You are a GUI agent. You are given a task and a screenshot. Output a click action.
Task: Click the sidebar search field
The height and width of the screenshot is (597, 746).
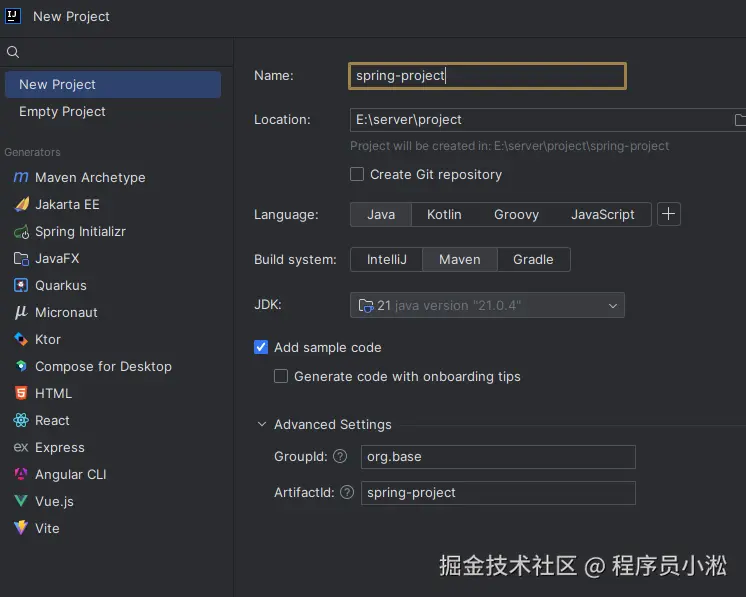coord(117,52)
